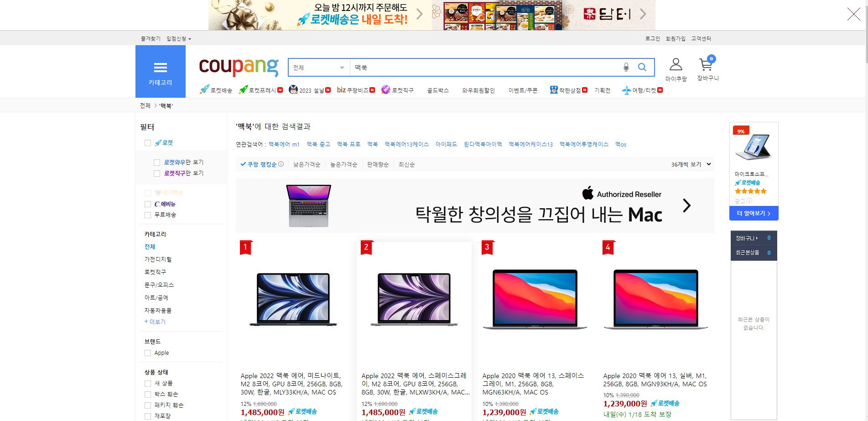Open the 장바구니 shopping cart icon

[x=707, y=65]
